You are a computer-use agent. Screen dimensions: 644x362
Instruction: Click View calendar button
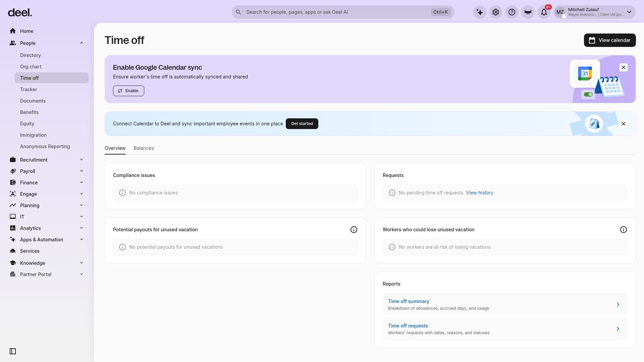tap(610, 40)
